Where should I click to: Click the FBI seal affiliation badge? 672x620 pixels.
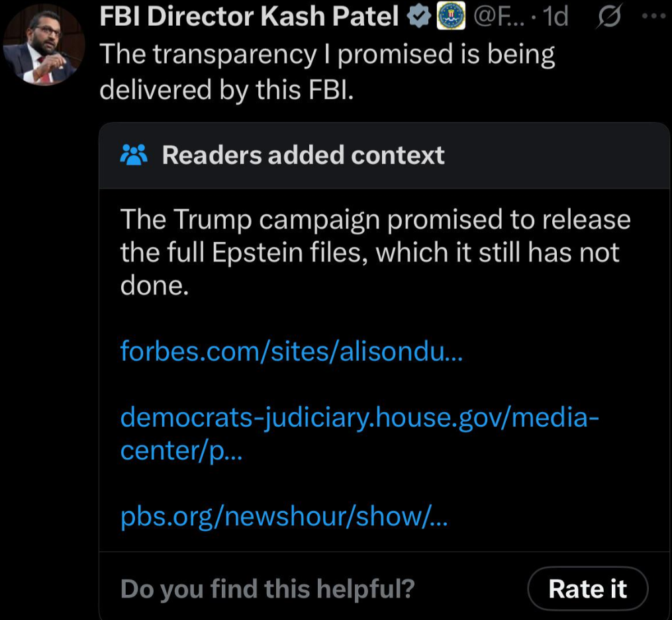[x=450, y=17]
